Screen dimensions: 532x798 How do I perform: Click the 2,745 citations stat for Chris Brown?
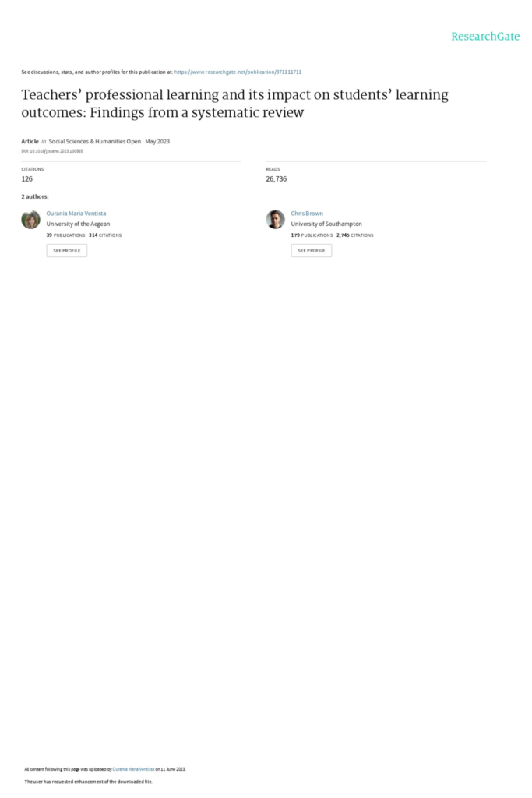click(354, 235)
